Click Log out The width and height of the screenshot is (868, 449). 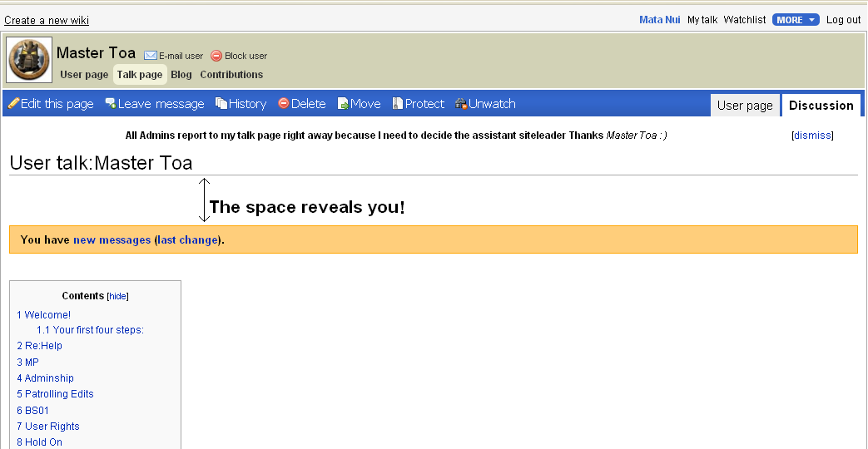(x=843, y=20)
